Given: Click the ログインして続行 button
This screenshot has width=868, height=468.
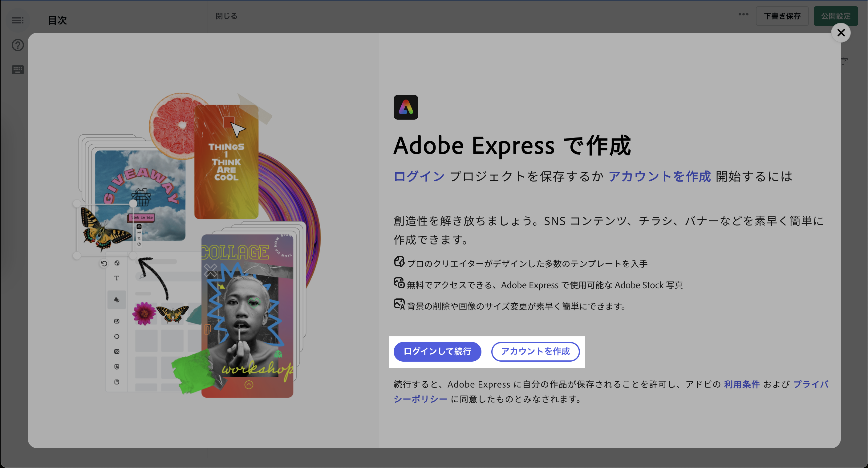Looking at the screenshot, I should click(437, 351).
